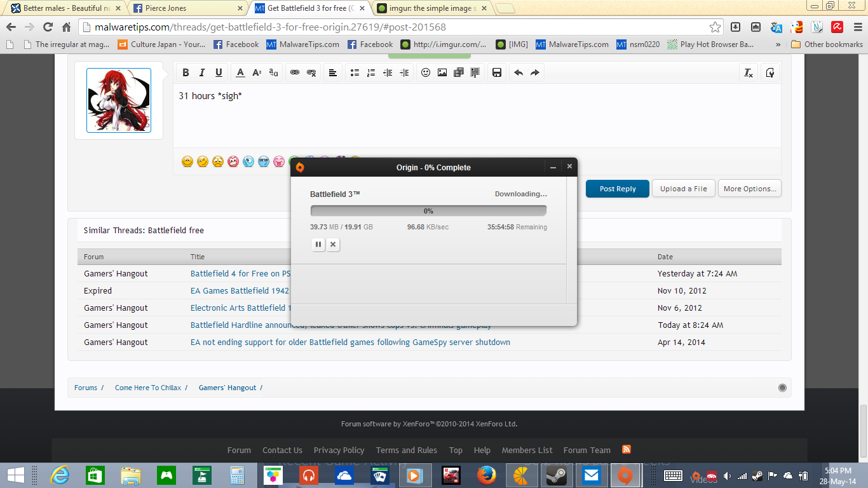Viewport: 868px width, 488px height.
Task: Insert the red angry emoticon
Action: coord(233,161)
